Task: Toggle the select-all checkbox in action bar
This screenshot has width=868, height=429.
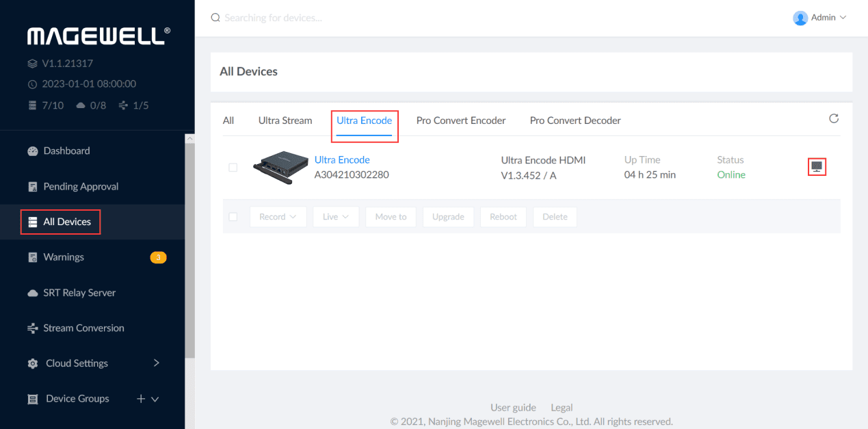Action: click(x=233, y=217)
